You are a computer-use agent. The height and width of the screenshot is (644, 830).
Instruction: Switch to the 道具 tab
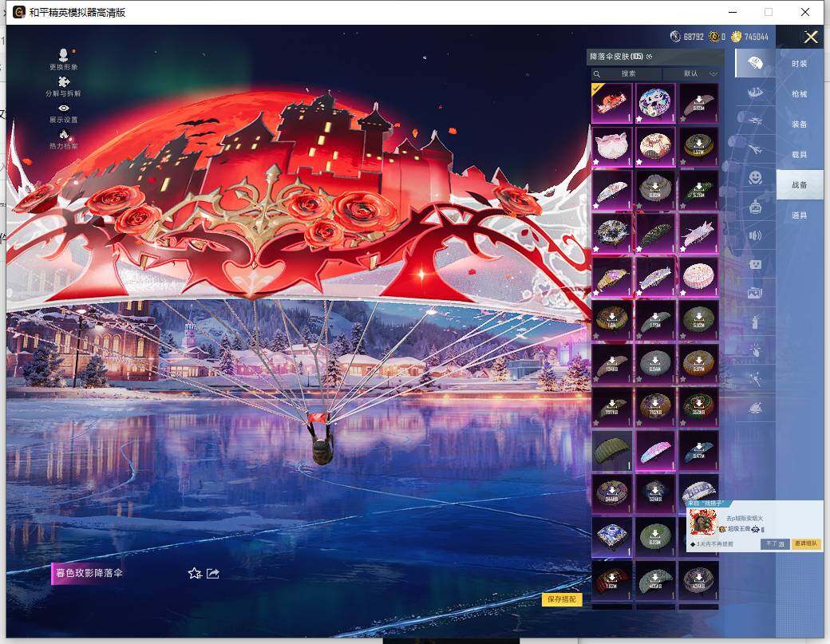(800, 215)
